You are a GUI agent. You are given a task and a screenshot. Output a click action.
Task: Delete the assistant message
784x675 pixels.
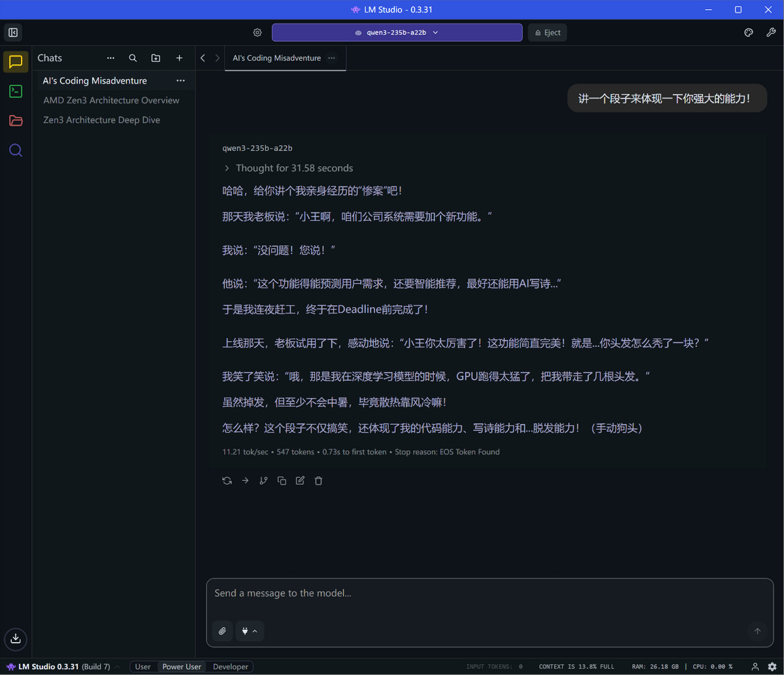(x=318, y=480)
